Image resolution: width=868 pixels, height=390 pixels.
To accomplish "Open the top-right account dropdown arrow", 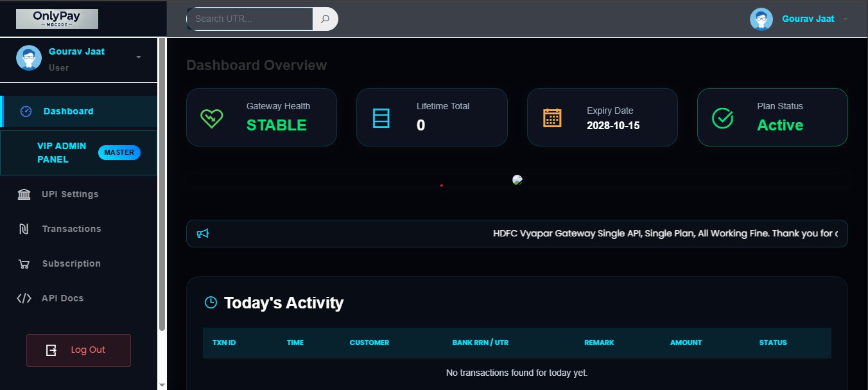I will coord(846,19).
